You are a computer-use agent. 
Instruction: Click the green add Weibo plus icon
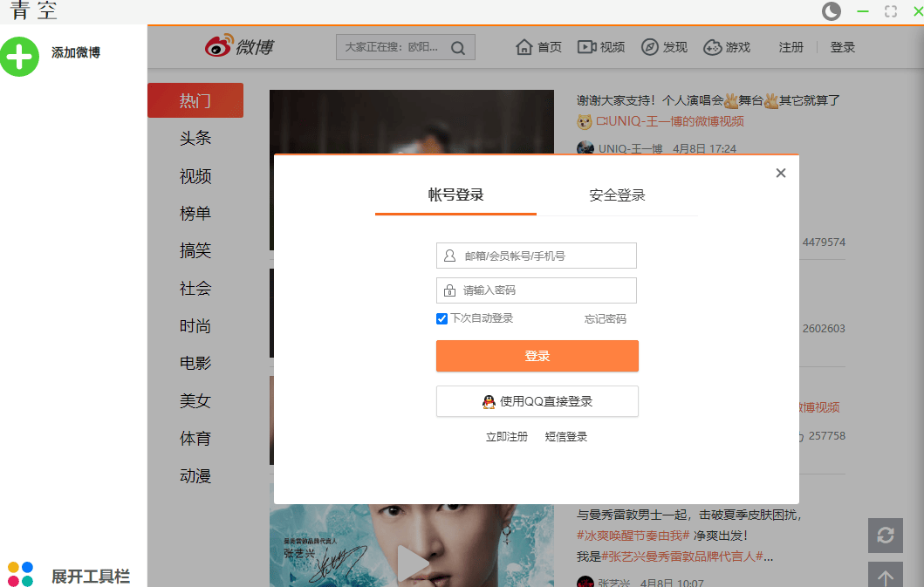coord(19,57)
